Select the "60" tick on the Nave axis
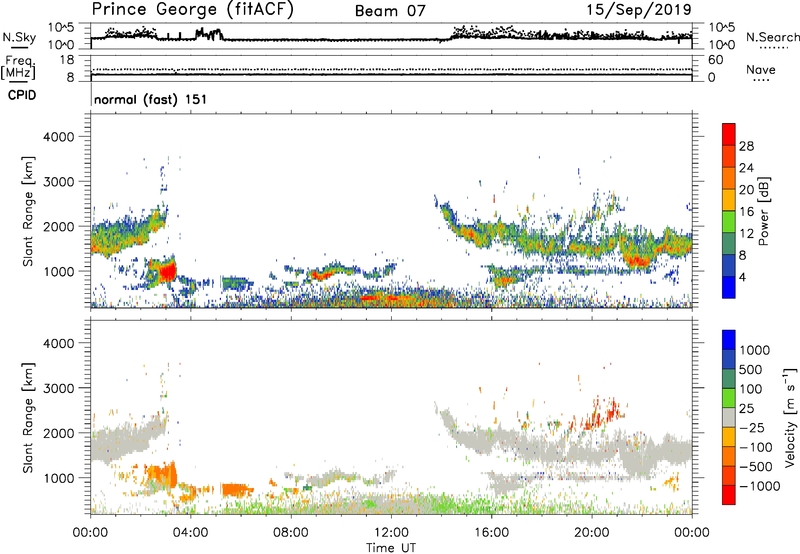800x554 pixels. click(x=715, y=60)
